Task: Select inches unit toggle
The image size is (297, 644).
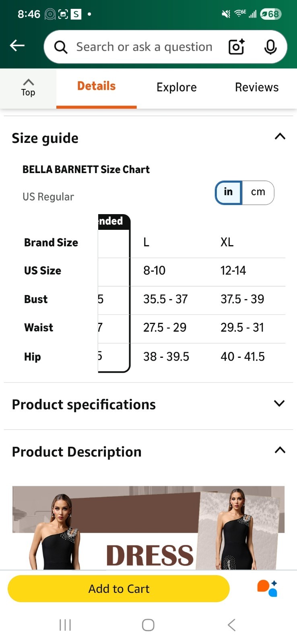Action: pos(228,192)
